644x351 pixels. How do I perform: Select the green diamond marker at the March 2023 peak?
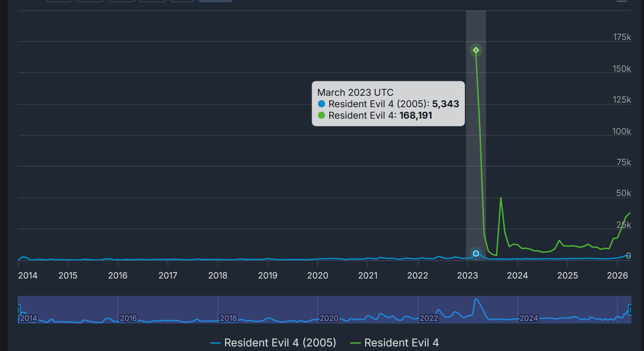coord(476,50)
